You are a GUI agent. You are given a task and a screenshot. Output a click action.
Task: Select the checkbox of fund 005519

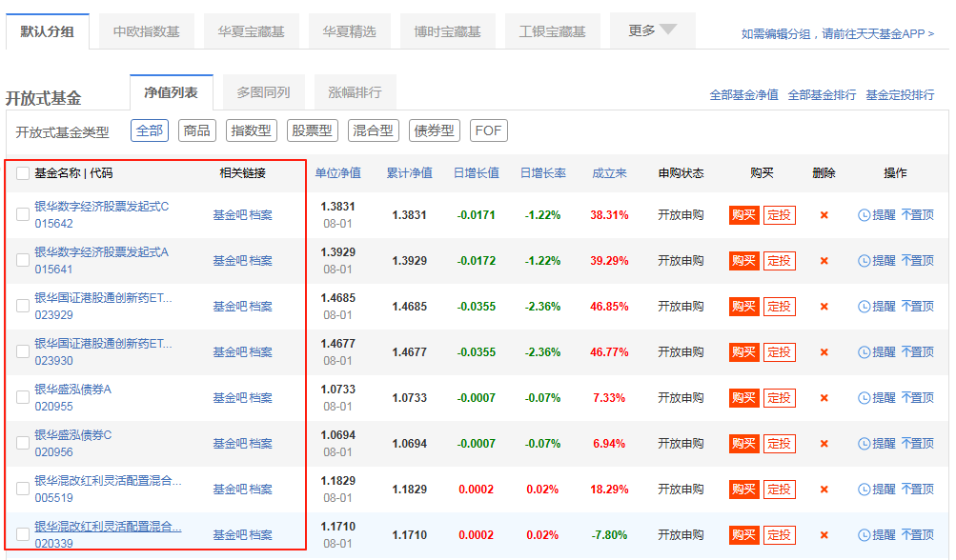tap(23, 489)
